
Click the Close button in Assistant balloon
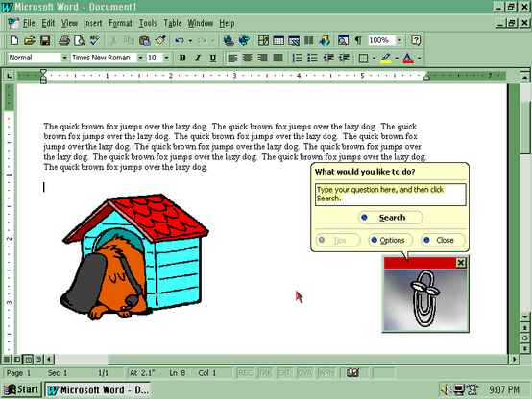[443, 240]
